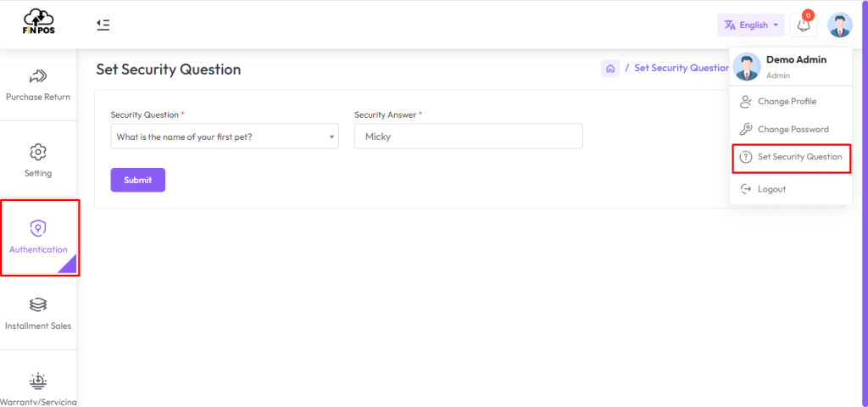The height and width of the screenshot is (407, 868).
Task: Select Set Security Question in the user menu
Action: click(x=791, y=159)
